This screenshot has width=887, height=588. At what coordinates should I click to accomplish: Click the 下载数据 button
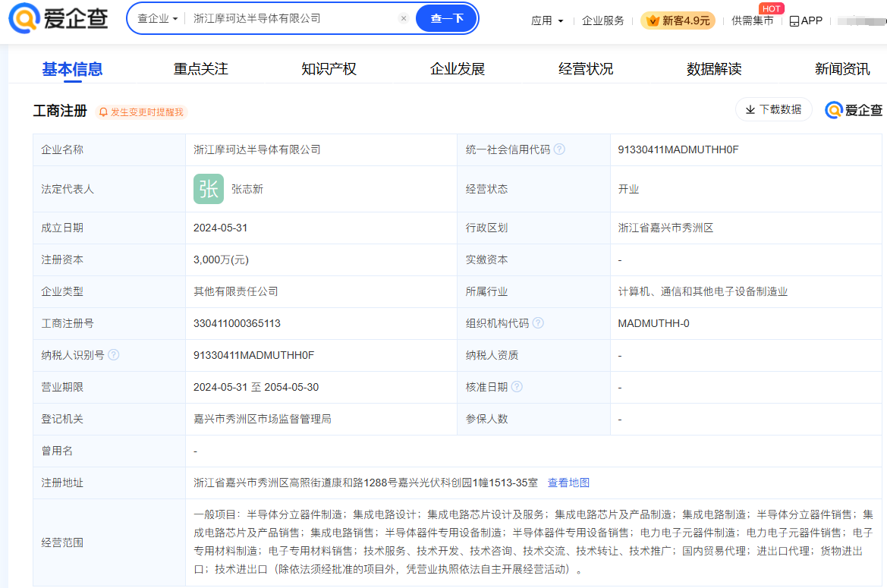[773, 109]
